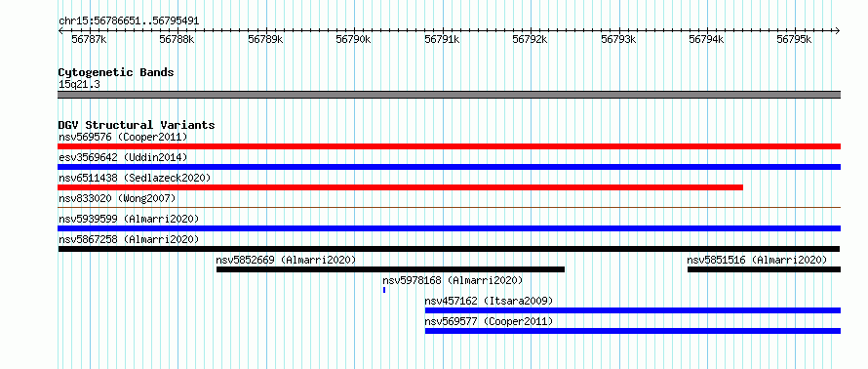This screenshot has width=868, height=369.
Task: Open the esv3569642 (Uddin2014) label
Action: (124, 157)
